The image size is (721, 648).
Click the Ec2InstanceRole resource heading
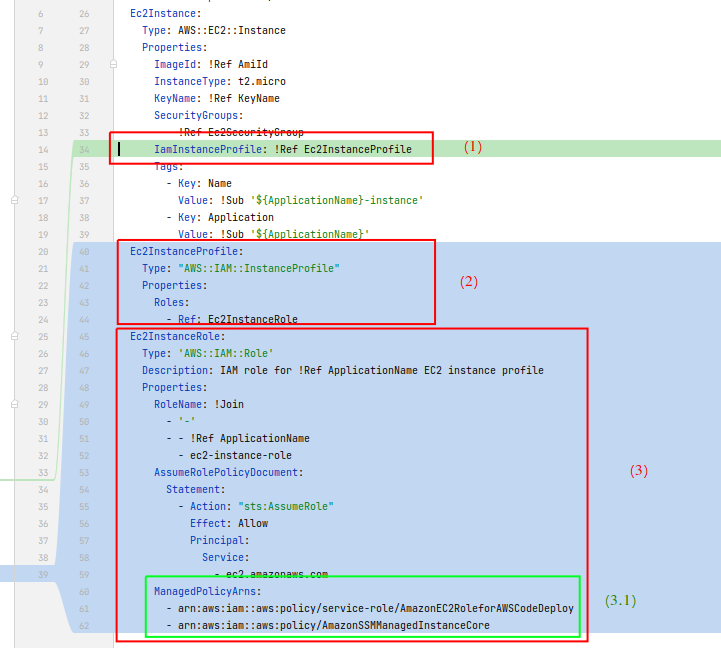click(175, 336)
